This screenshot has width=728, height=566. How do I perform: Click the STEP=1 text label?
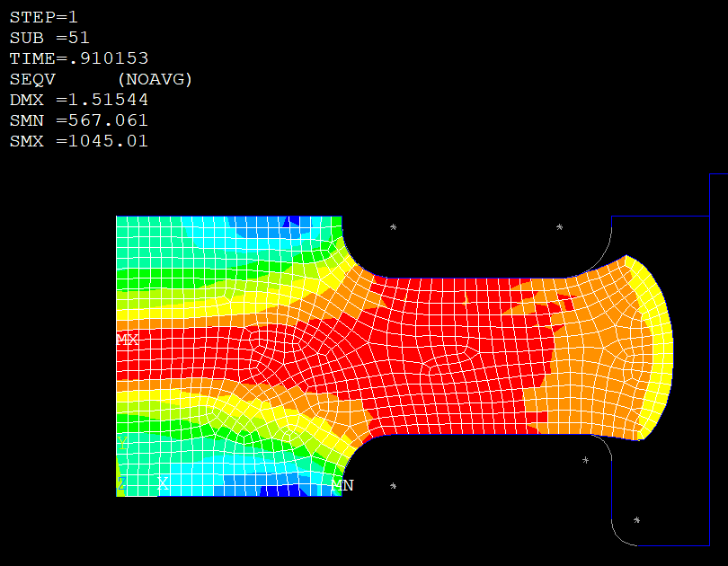[44, 17]
